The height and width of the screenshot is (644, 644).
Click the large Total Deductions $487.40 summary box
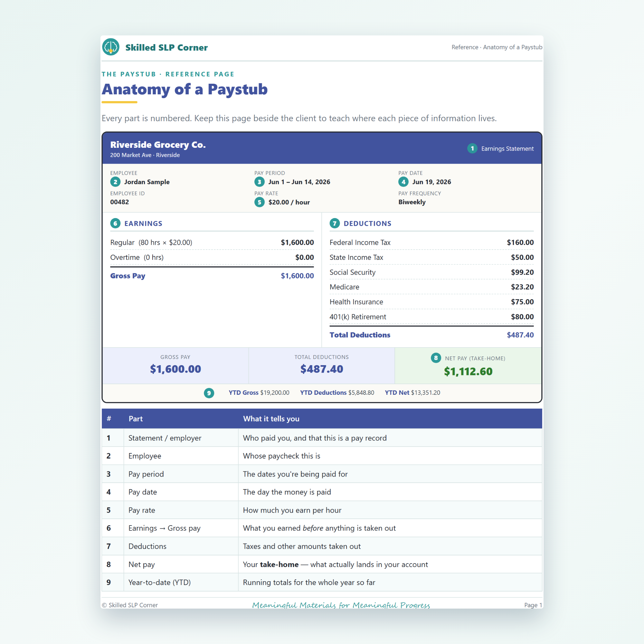tap(322, 366)
